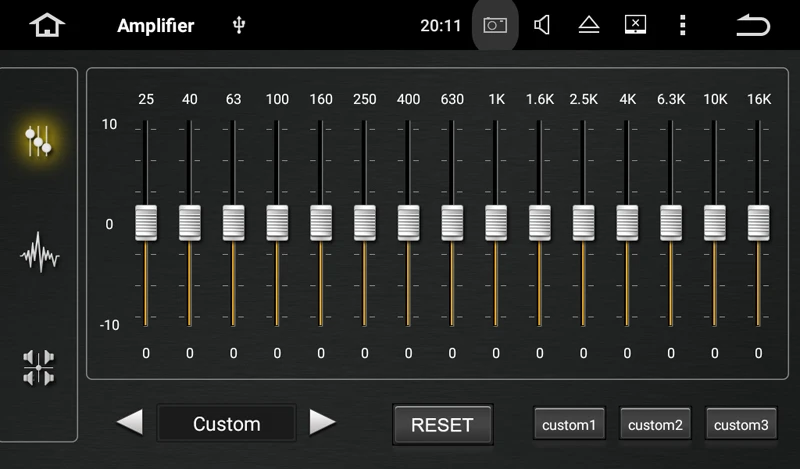Click the 63 Hz band slider handle
The image size is (800, 469).
(x=234, y=223)
